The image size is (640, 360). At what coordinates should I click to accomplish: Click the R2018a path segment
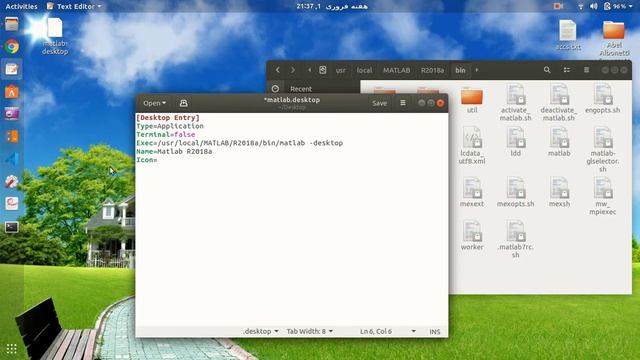coord(432,70)
